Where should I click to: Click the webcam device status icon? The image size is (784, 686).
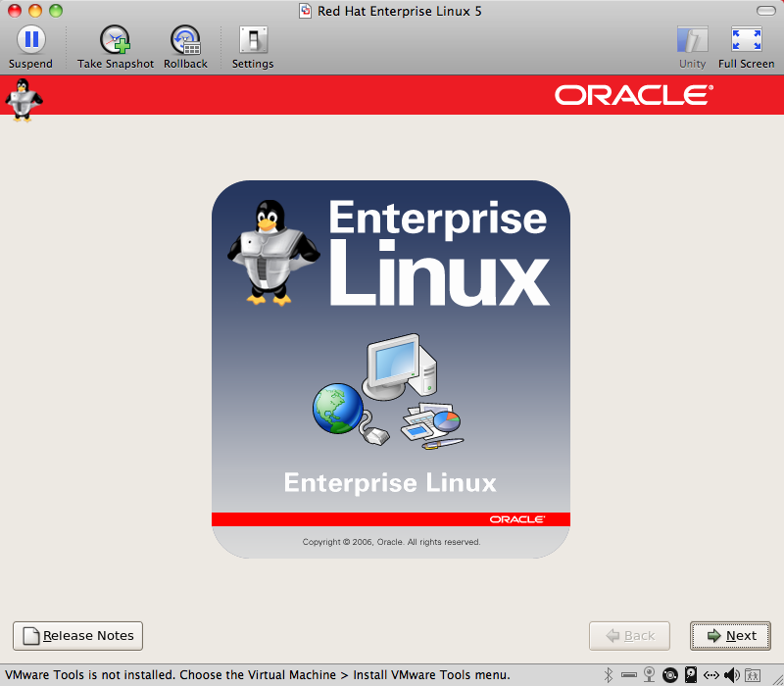[649, 675]
